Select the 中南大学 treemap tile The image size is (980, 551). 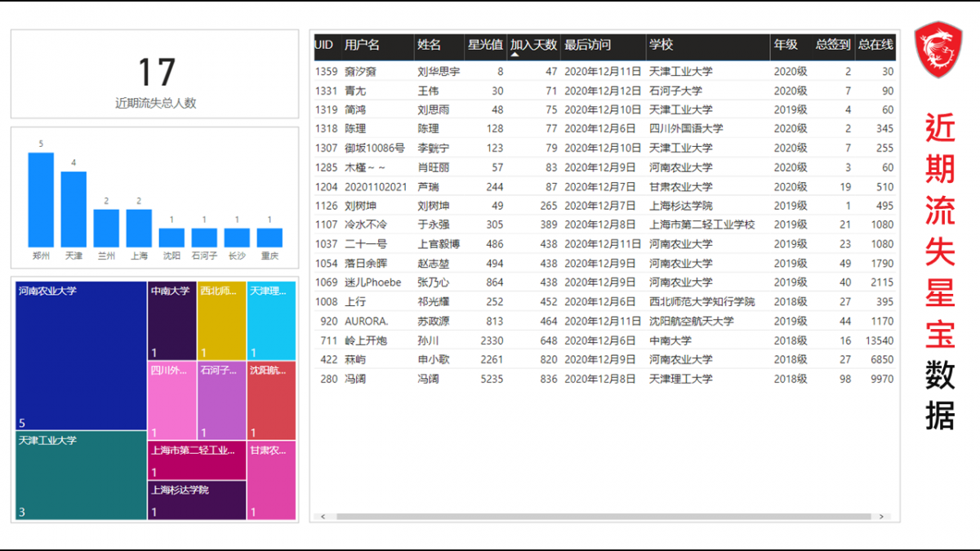(x=172, y=322)
